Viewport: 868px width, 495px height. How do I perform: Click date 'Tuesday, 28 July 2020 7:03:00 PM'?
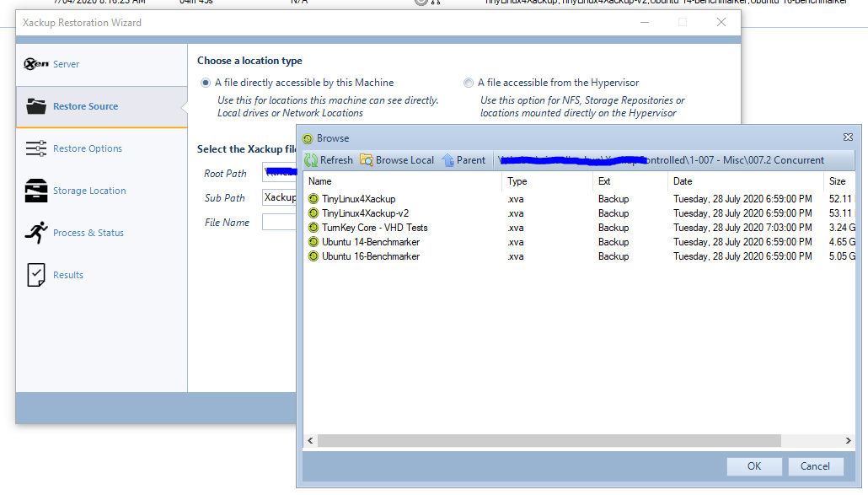(743, 228)
